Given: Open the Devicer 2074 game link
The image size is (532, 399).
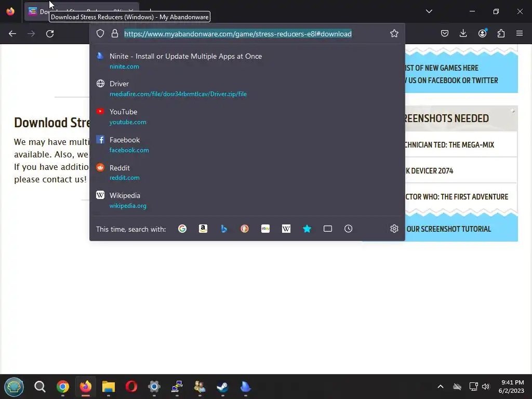Looking at the screenshot, I should [429, 170].
